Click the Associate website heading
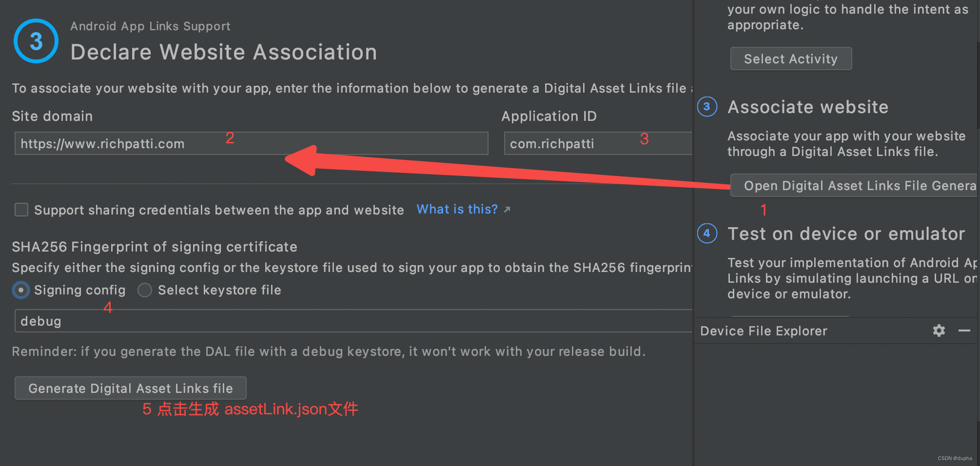 pyautogui.click(x=808, y=107)
